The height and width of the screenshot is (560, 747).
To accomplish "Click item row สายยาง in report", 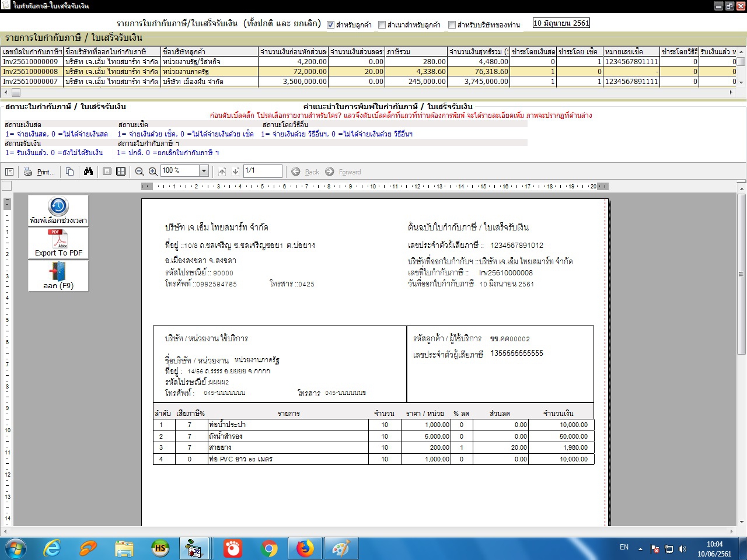I will click(373, 447).
